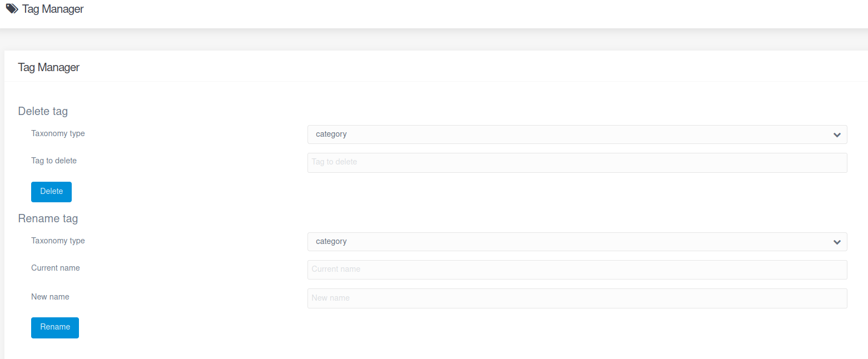Image resolution: width=868 pixels, height=359 pixels.
Task: Open the Delete tag taxonomy type dropdown
Action: click(577, 134)
